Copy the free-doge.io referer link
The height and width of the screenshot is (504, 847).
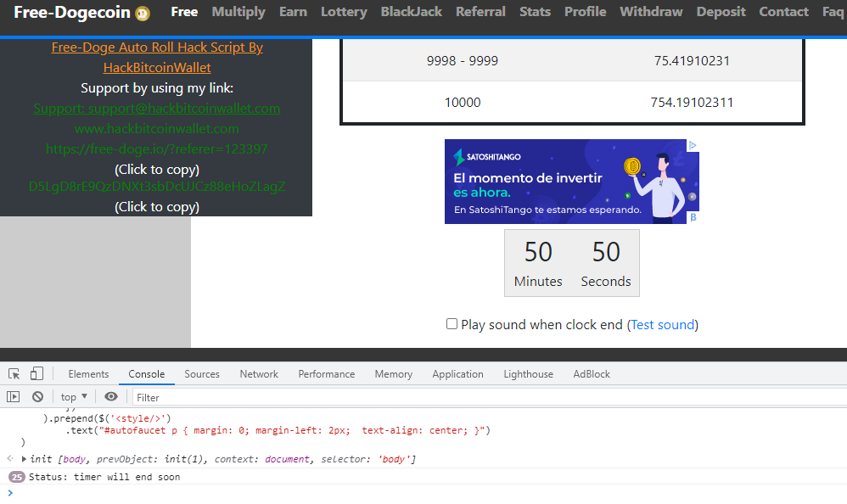pos(157,148)
